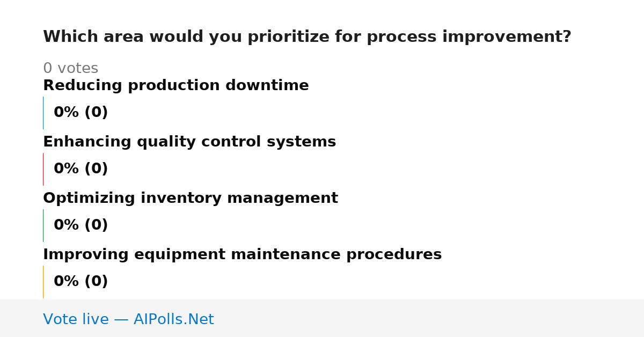This screenshot has width=644, height=337.
Task: Click the 0 votes total counter
Action: [70, 69]
